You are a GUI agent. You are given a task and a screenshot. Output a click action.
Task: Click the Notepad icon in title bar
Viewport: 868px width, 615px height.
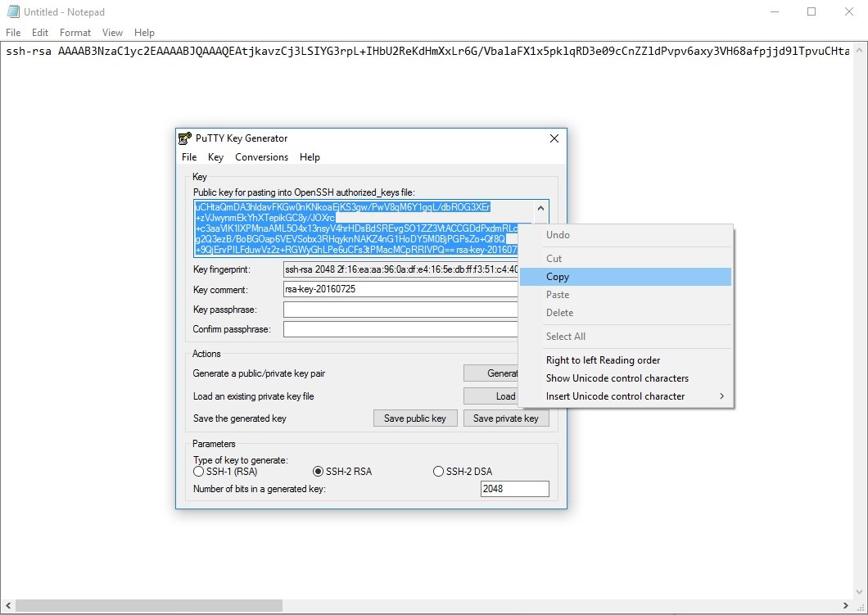[x=12, y=11]
